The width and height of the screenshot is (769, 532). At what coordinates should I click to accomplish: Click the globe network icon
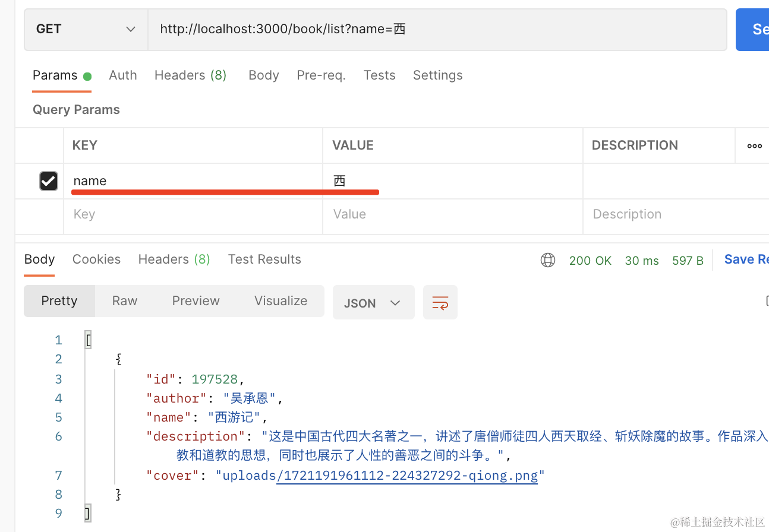(x=547, y=260)
